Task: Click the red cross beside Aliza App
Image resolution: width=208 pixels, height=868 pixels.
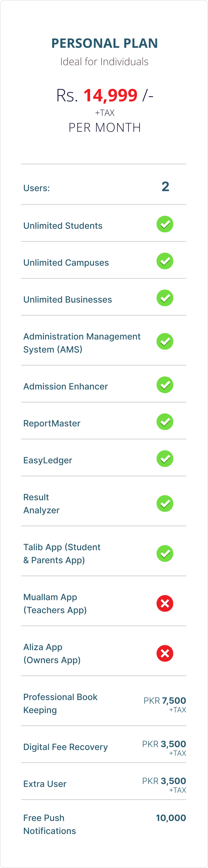Action: point(165,653)
